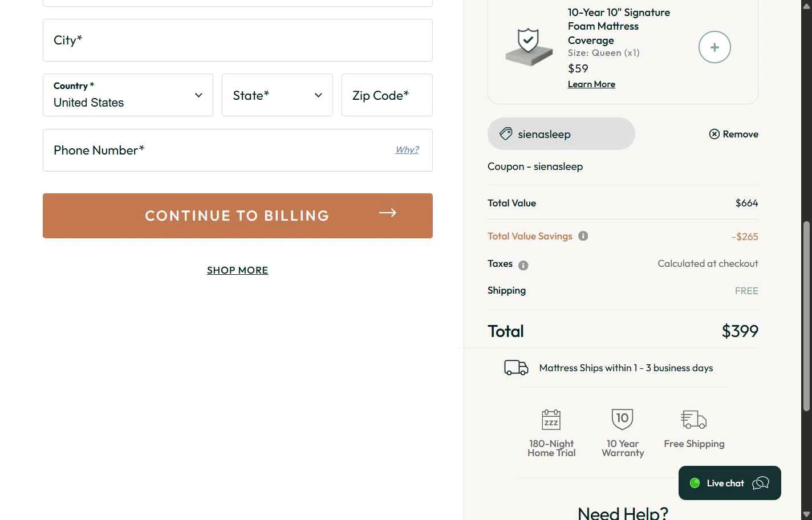Viewport: 812px width, 520px height.
Task: Open the State dropdown
Action: coord(277,95)
